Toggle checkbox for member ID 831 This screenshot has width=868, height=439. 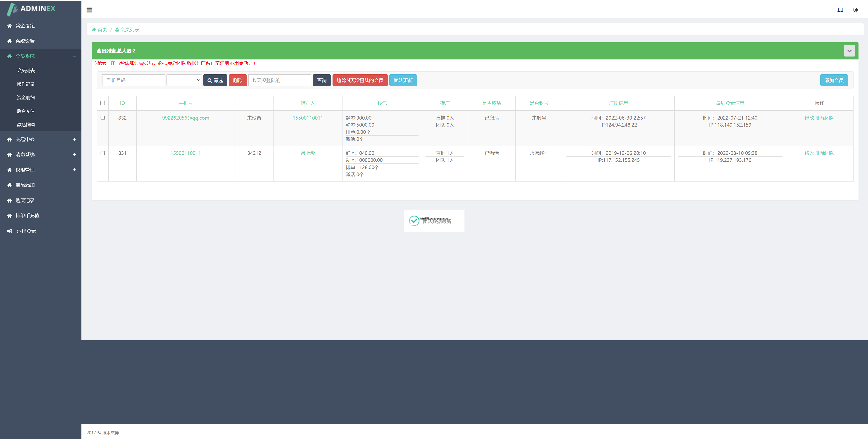(x=102, y=153)
